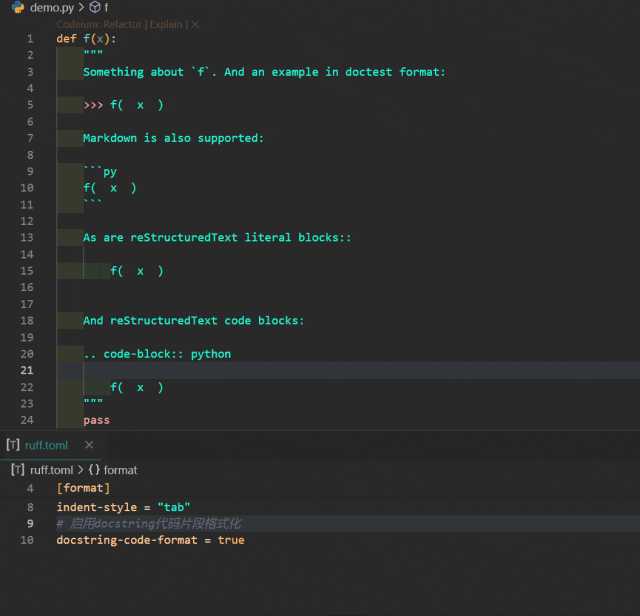Click the 'true' value in ruff.toml
This screenshot has width=640, height=616.
pyautogui.click(x=231, y=540)
